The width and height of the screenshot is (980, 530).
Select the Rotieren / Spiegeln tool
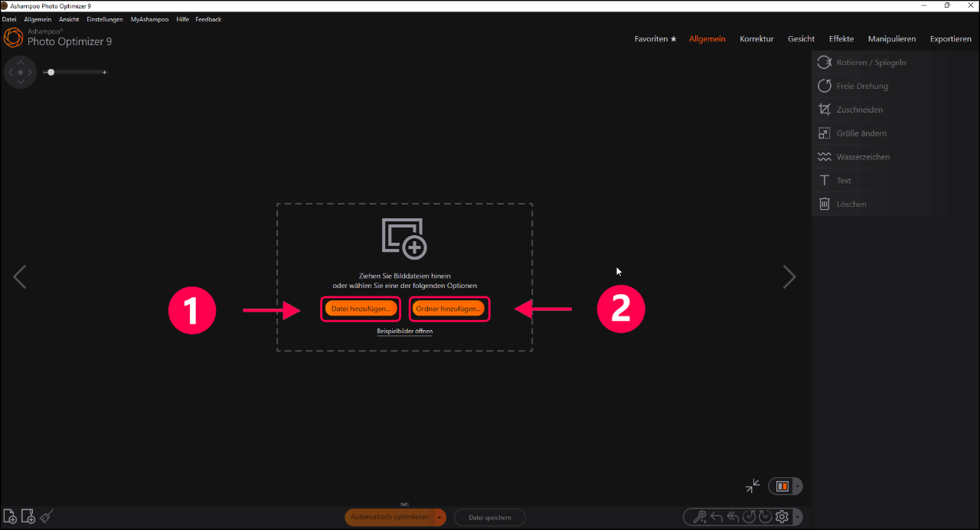[888, 63]
